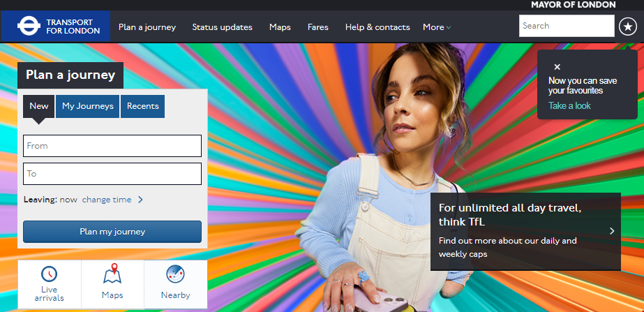This screenshot has width=644, height=312.
Task: Open the Maps pin icon shortcut
Action: [112, 274]
